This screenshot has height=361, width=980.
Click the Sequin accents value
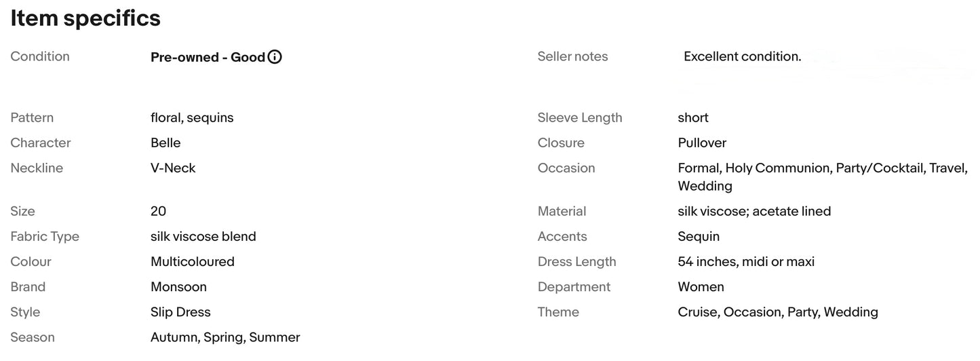click(699, 236)
